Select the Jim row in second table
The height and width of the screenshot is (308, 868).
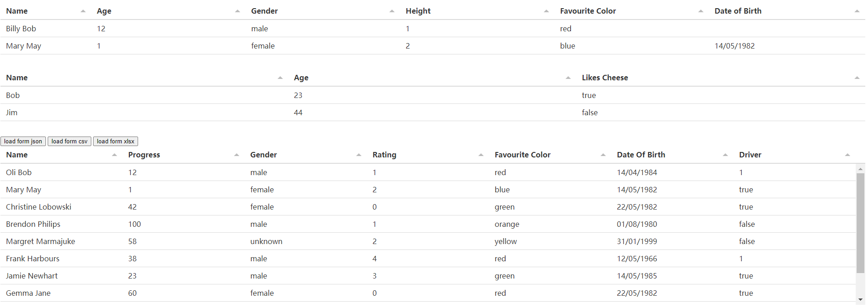pos(12,112)
